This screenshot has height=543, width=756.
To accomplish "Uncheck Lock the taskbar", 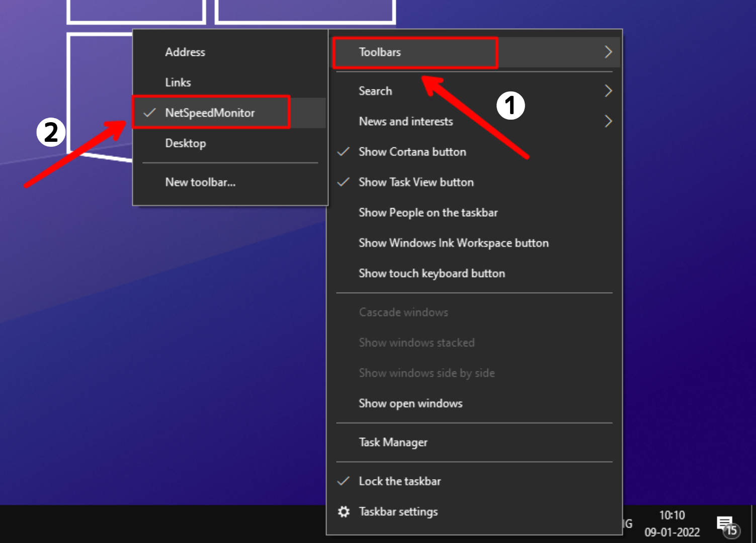I will click(399, 481).
